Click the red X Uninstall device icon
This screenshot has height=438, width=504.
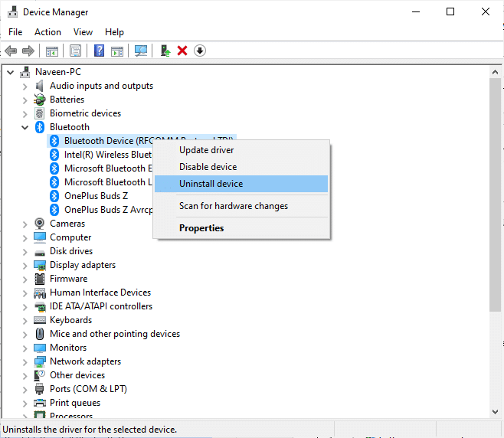[x=182, y=51]
